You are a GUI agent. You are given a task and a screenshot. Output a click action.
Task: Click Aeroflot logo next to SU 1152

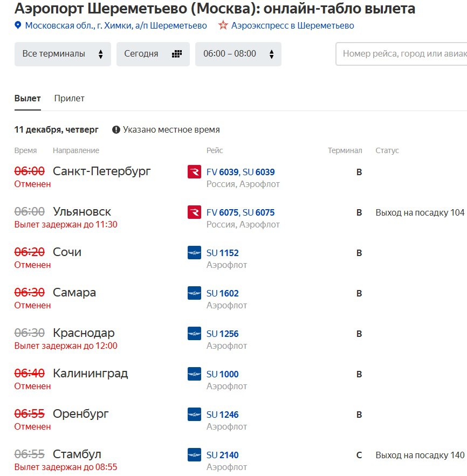tap(194, 253)
